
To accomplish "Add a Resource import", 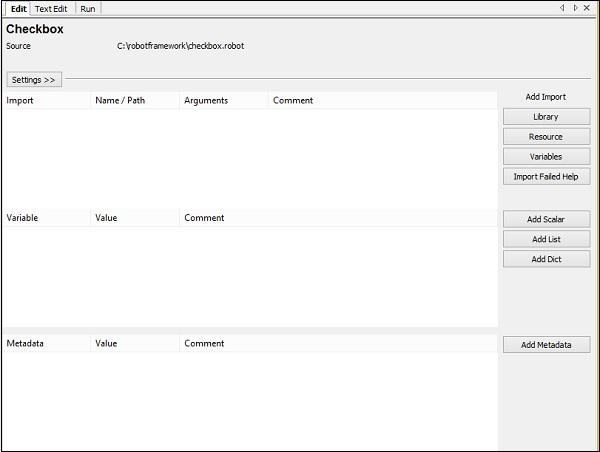I will pos(546,137).
